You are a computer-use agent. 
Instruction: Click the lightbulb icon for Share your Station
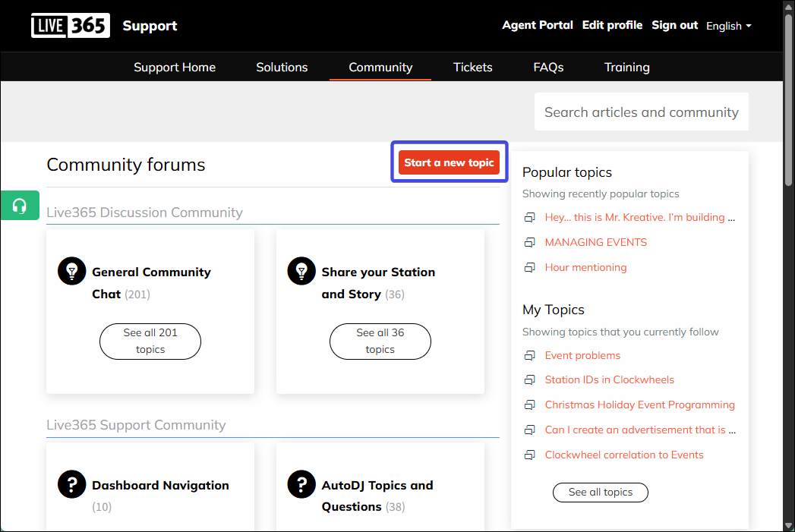coord(301,271)
